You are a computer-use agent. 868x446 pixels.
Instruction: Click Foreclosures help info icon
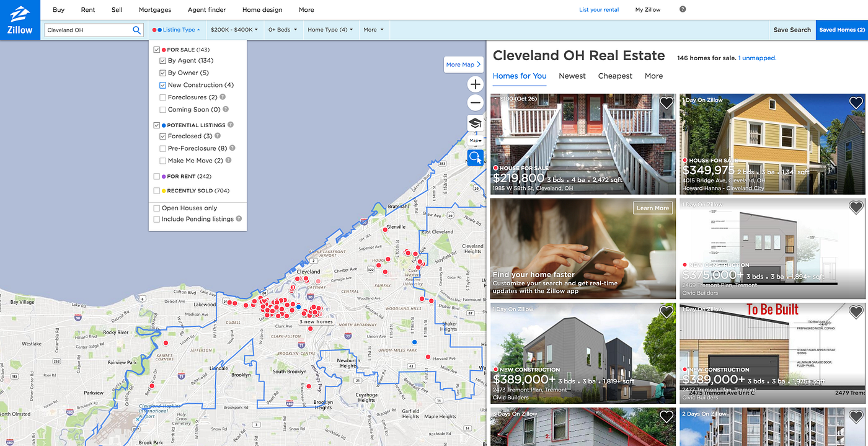click(223, 97)
